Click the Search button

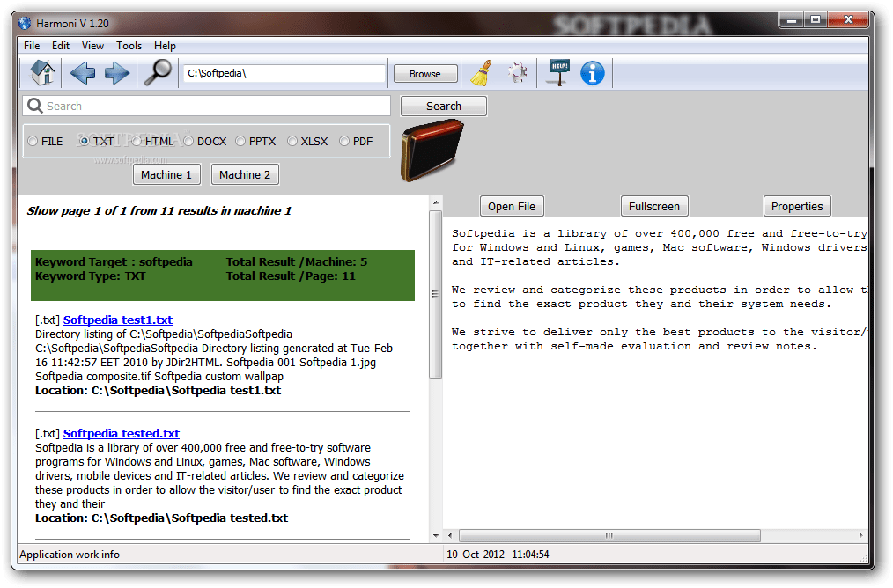(x=444, y=106)
